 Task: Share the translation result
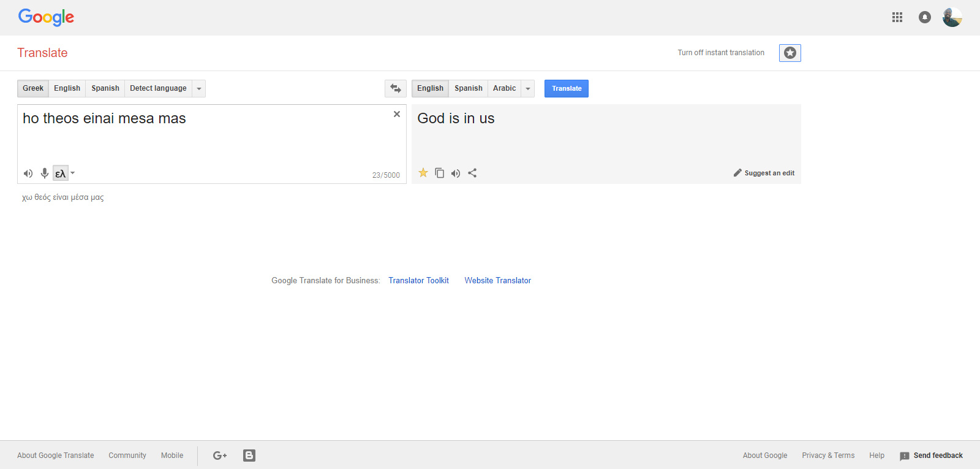(472, 173)
